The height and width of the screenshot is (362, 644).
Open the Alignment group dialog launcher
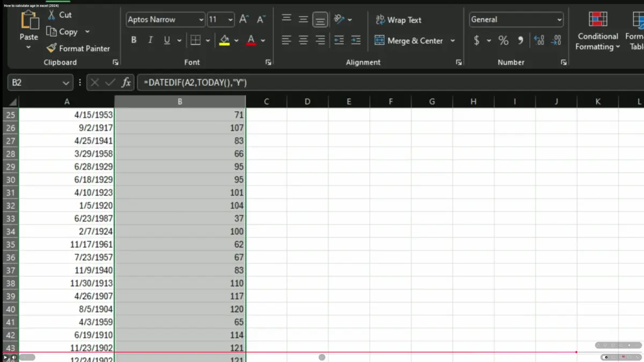(459, 63)
